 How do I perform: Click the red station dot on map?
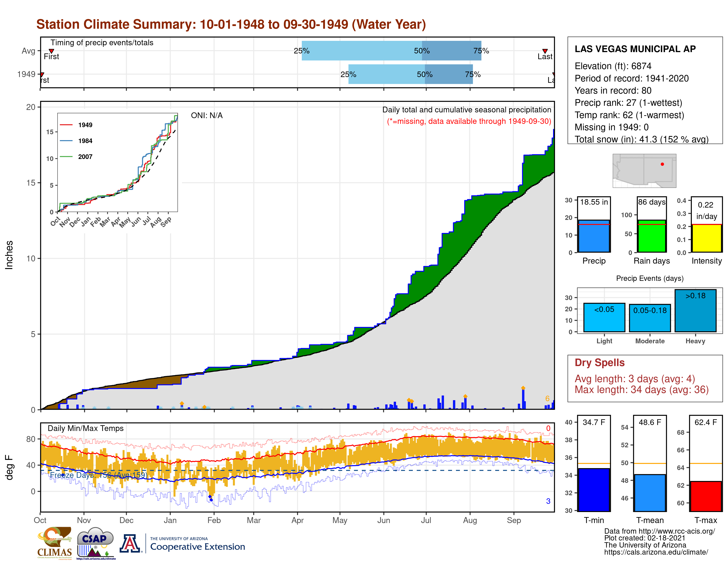click(662, 164)
